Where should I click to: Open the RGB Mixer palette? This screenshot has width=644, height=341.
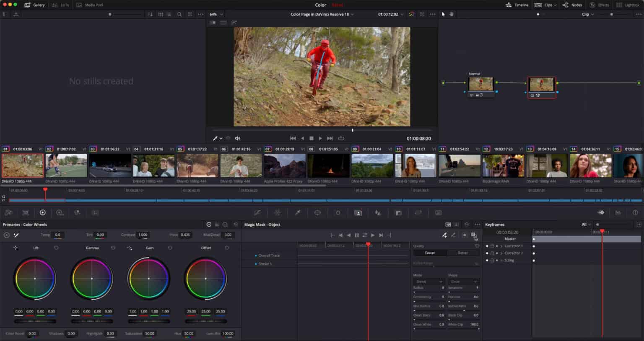click(x=77, y=213)
